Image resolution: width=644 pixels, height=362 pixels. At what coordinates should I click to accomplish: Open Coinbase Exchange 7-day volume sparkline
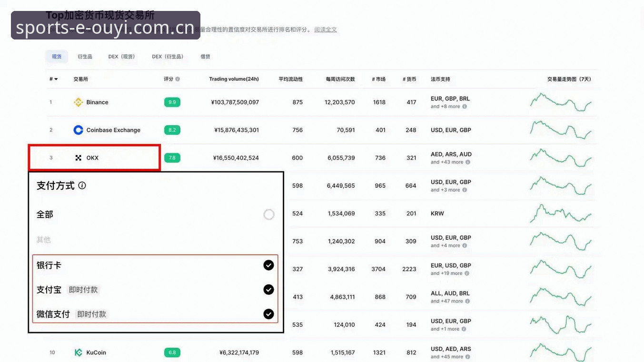(561, 130)
